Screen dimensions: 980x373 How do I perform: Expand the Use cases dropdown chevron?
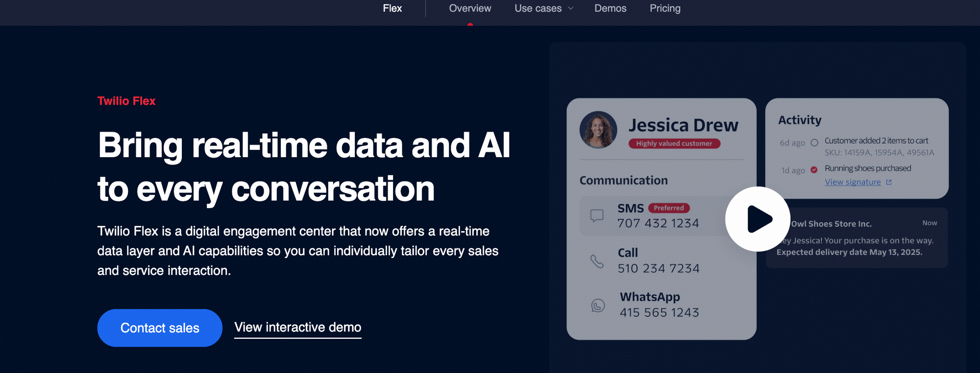[570, 8]
